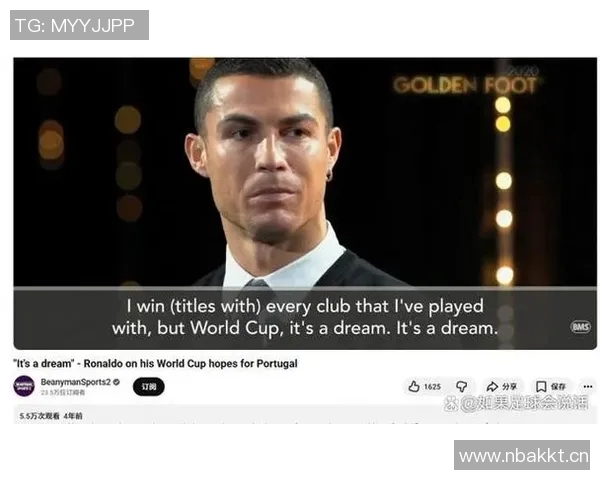Click the share arrow icon
Viewport: 600px width, 480px height.
coord(492,387)
